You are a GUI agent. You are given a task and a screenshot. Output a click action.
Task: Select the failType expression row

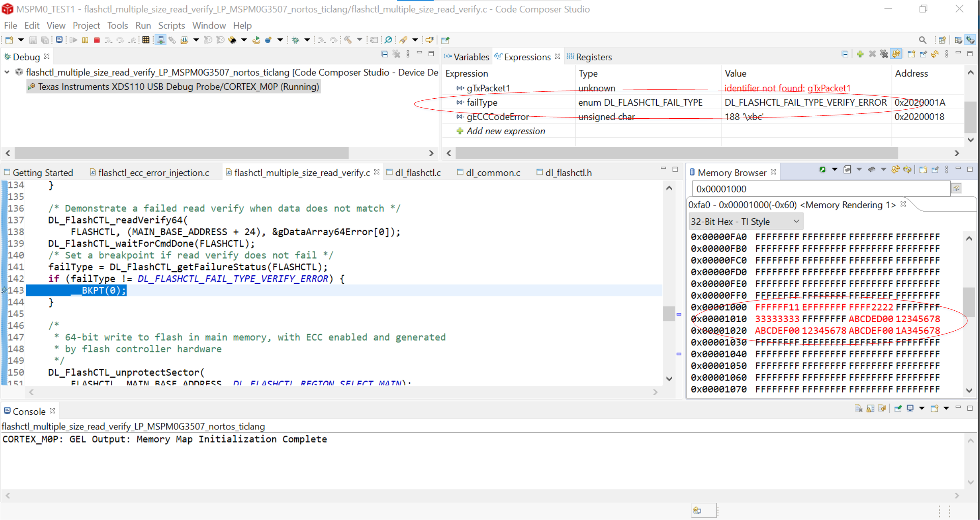(703, 102)
